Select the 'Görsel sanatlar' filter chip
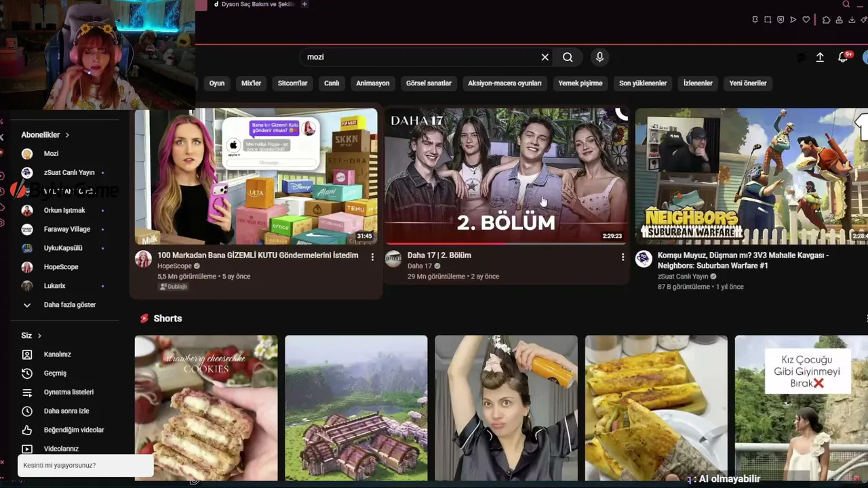868x488 pixels. (x=429, y=83)
